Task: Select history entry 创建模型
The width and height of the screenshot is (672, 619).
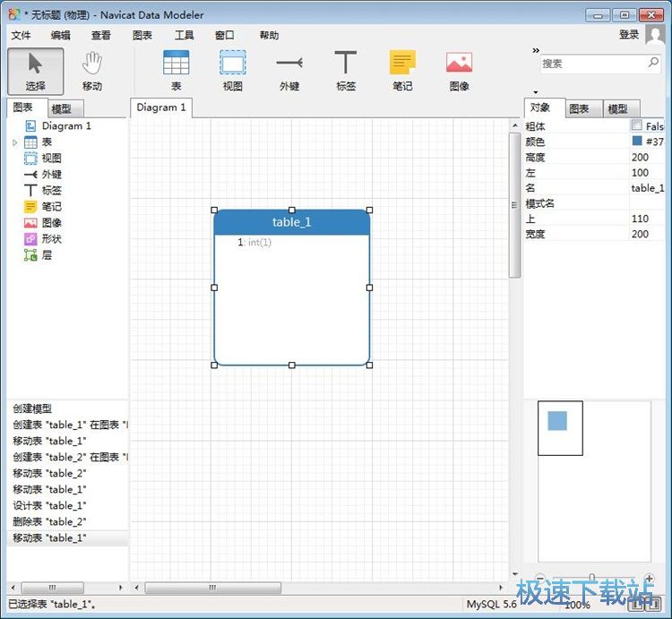Action: [x=32, y=408]
